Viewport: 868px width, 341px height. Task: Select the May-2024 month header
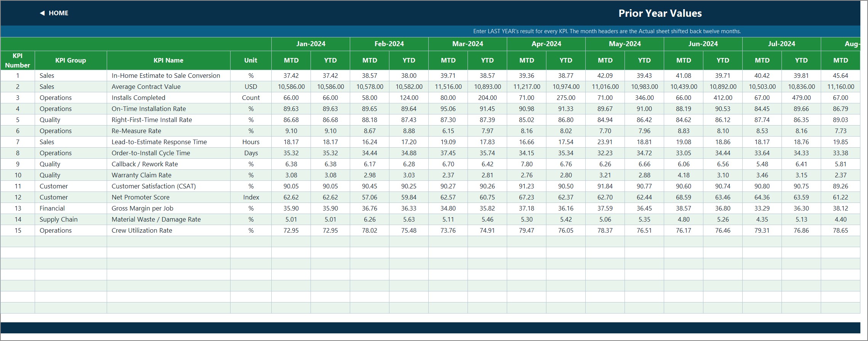pos(625,44)
